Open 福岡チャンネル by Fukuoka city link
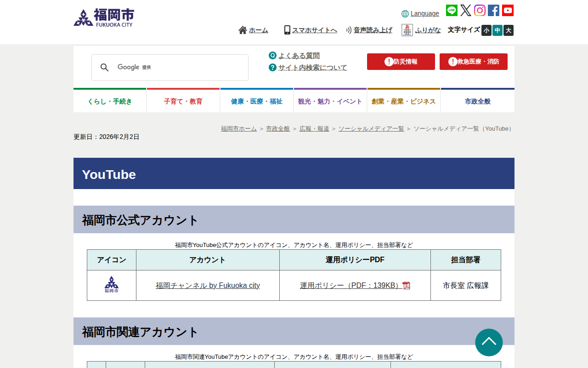Viewport: 588px width, 368px height. pos(208,285)
